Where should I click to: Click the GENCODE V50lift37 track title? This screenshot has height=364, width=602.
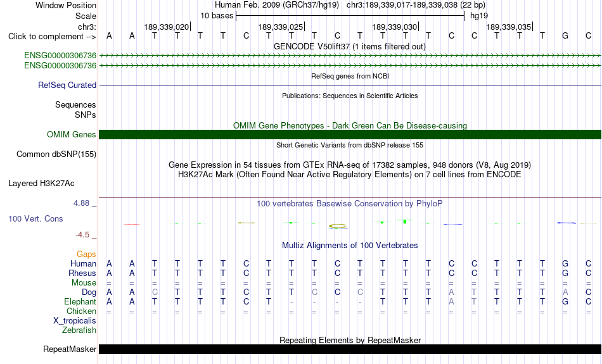[x=350, y=46]
